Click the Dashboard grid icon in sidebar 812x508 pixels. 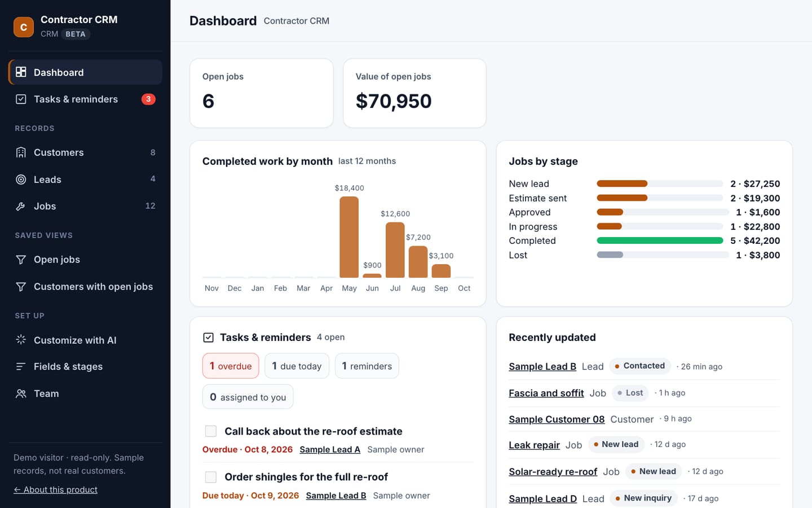click(21, 72)
